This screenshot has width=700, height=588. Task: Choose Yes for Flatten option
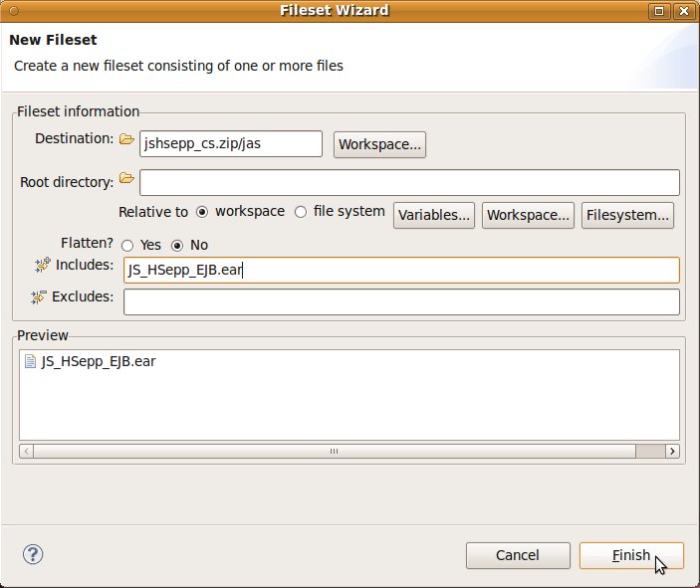(x=127, y=245)
